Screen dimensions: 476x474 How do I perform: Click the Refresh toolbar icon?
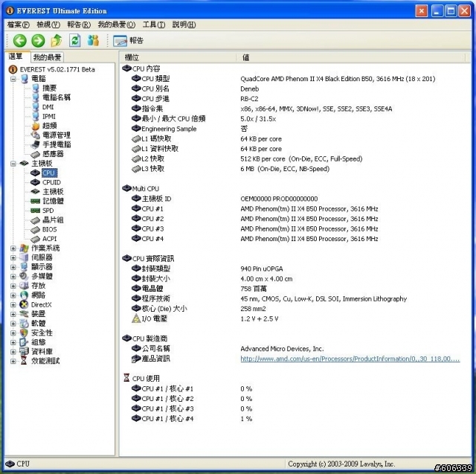point(74,40)
